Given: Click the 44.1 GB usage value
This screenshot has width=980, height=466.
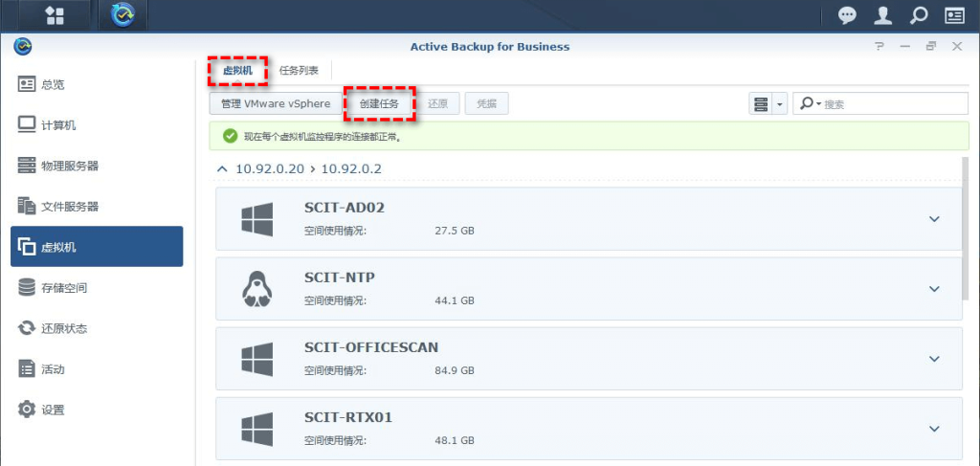Looking at the screenshot, I should tap(455, 300).
